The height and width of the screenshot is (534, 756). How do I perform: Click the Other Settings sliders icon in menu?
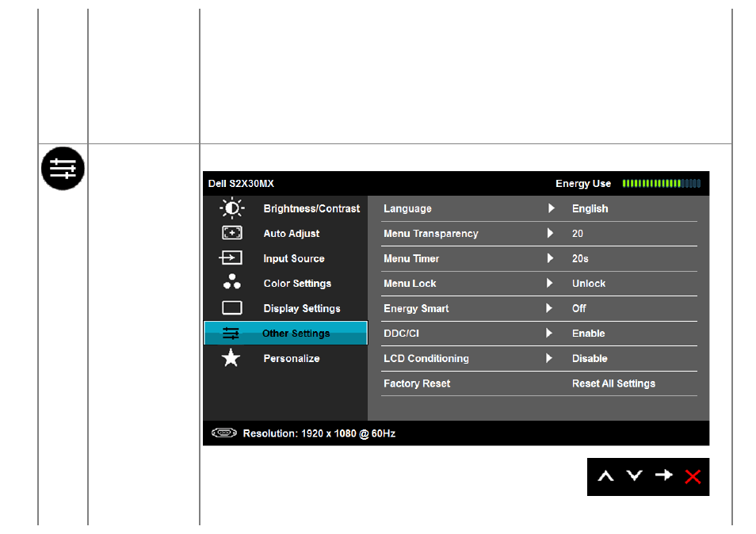(231, 333)
